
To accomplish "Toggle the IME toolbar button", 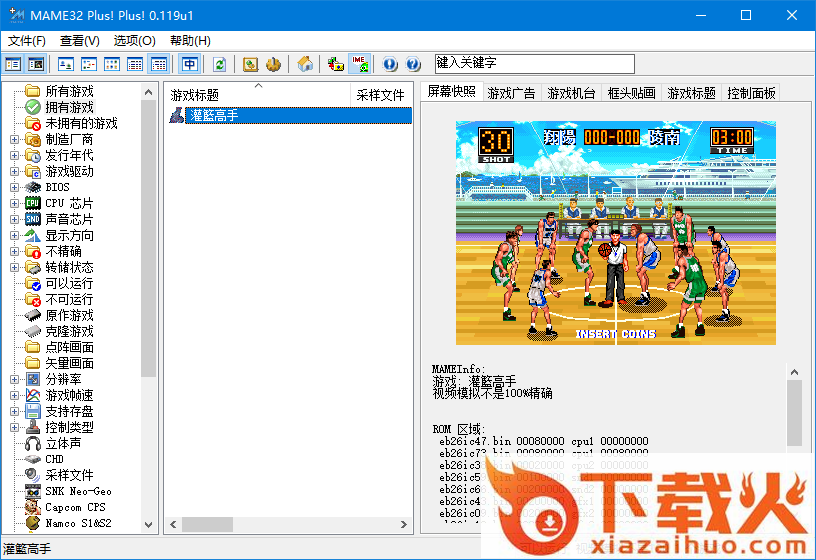I will click(x=359, y=65).
